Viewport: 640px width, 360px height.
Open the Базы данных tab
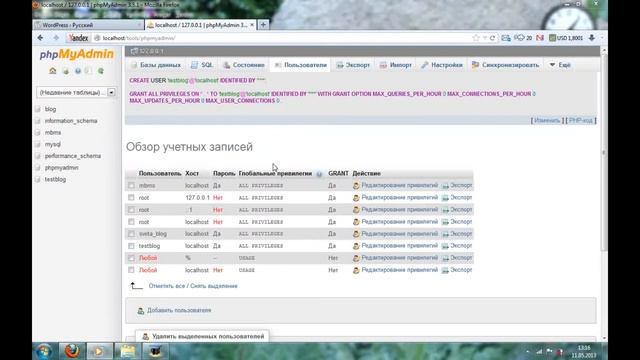[156, 65]
